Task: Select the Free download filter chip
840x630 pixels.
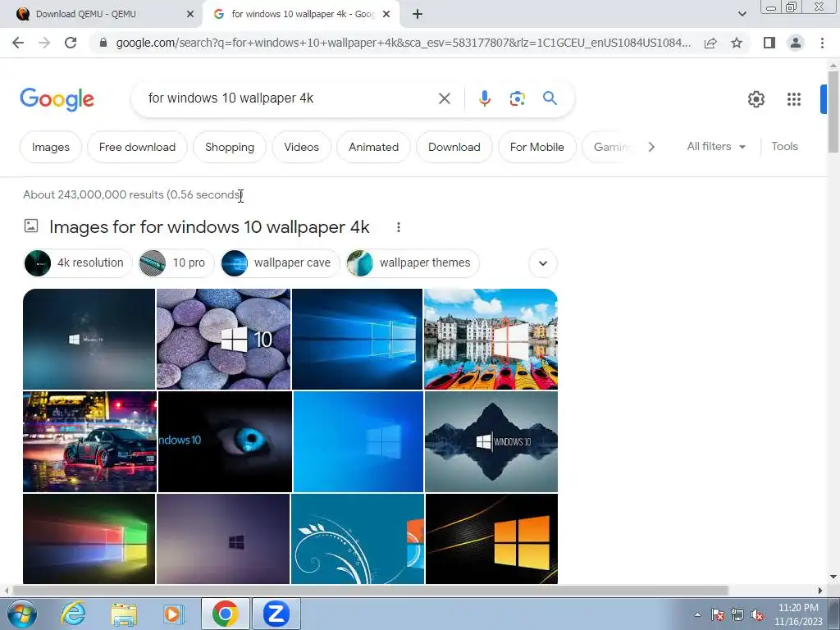Action: click(137, 147)
